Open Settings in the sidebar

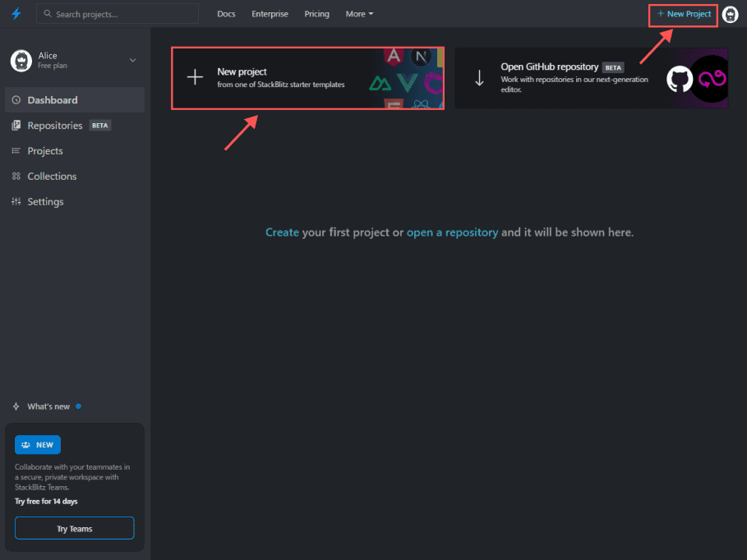(x=74, y=201)
